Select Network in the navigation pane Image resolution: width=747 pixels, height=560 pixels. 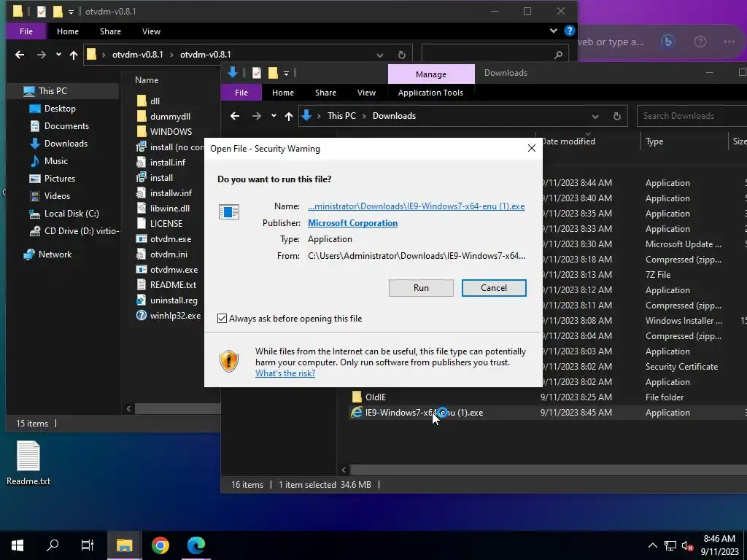tap(55, 254)
